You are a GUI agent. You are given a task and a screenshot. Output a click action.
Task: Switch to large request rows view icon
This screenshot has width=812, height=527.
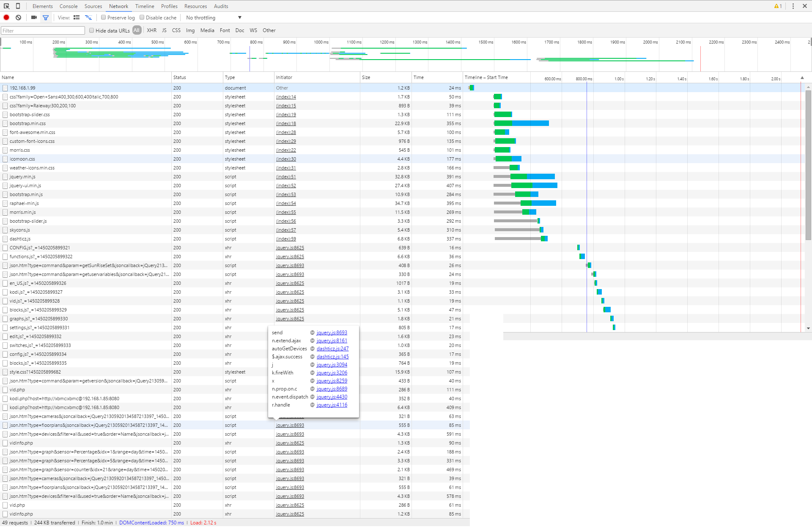click(x=77, y=17)
